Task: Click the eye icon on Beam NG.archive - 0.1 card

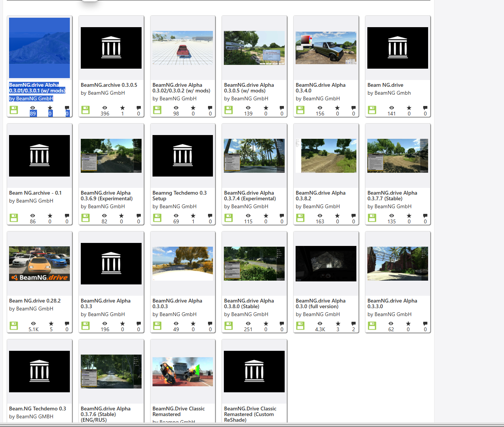Action: pos(33,216)
